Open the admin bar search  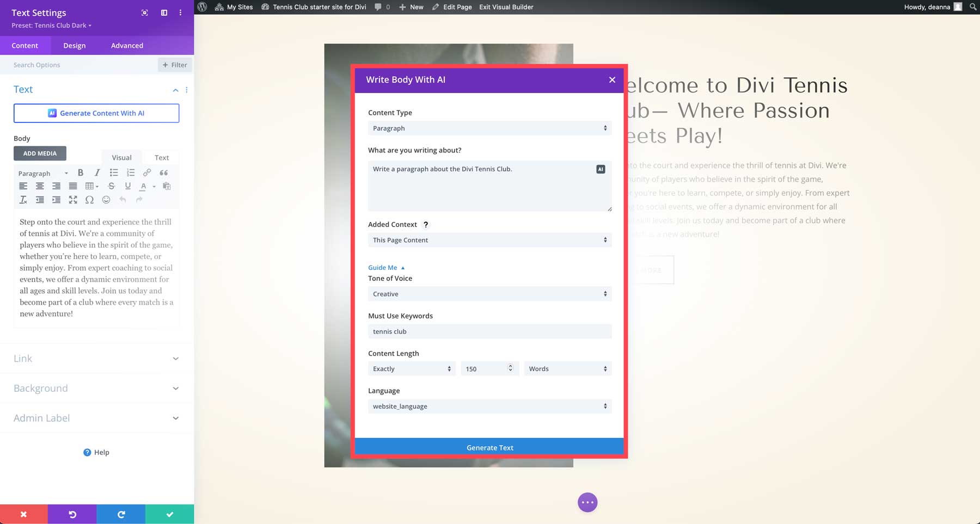click(973, 7)
